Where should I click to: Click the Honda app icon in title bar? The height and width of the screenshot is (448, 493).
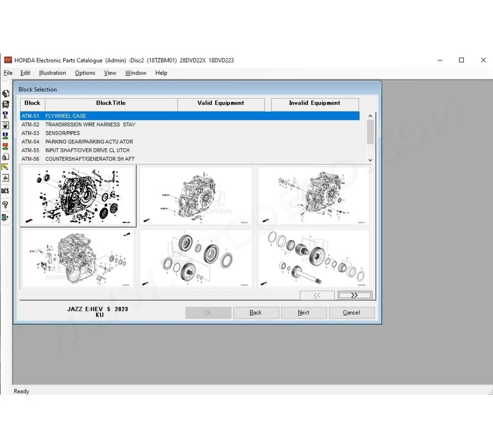(x=8, y=60)
